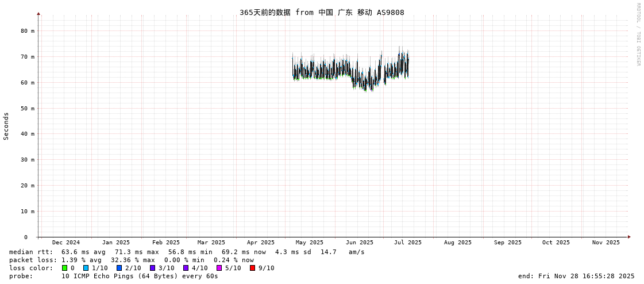This screenshot has width=644, height=284.
Task: Click the Seconds vertical axis label
Action: tap(6, 126)
